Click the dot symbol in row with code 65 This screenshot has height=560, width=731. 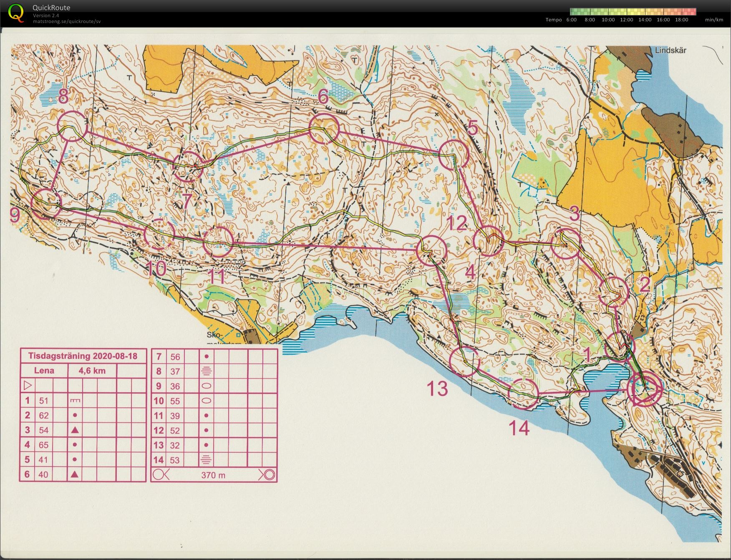pyautogui.click(x=75, y=445)
